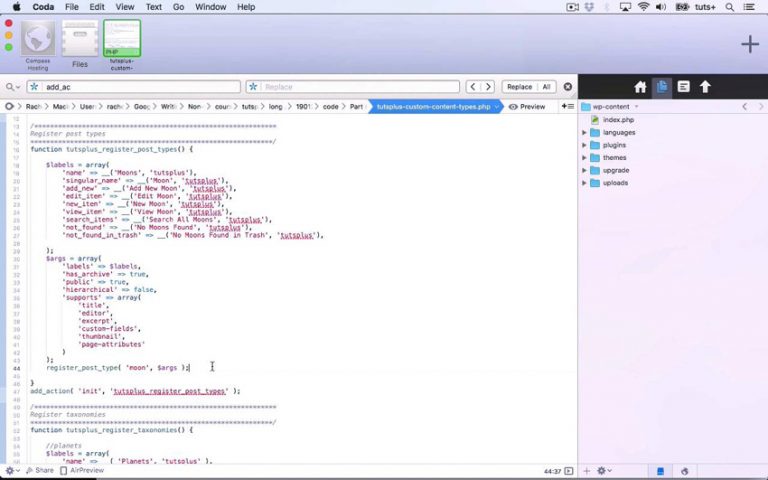
Task: Open the search options magnifier dropdown
Action: click(x=12, y=87)
